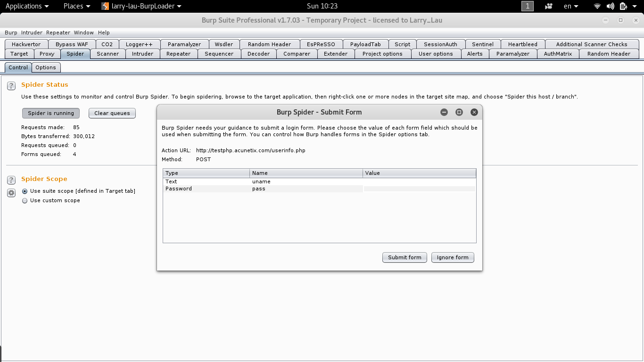Maximize the Burp Suite Professional main window
This screenshot has height=362, width=644.
[621, 20]
